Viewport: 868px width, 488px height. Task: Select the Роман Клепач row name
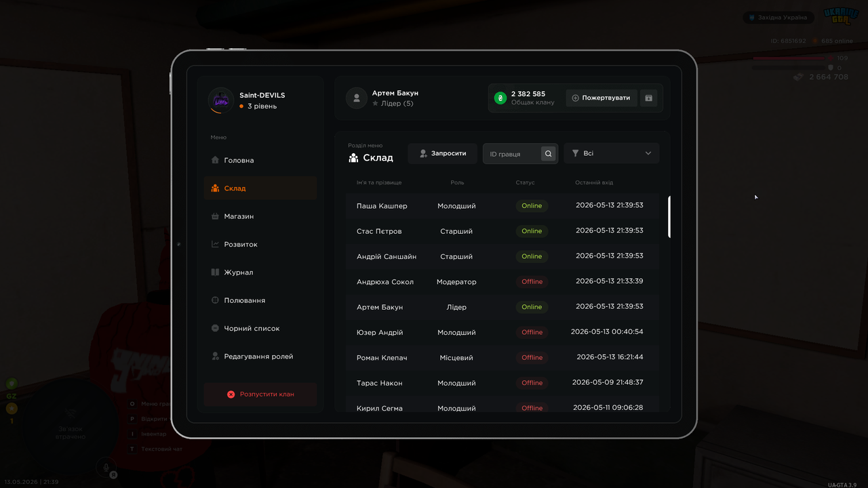click(x=382, y=358)
